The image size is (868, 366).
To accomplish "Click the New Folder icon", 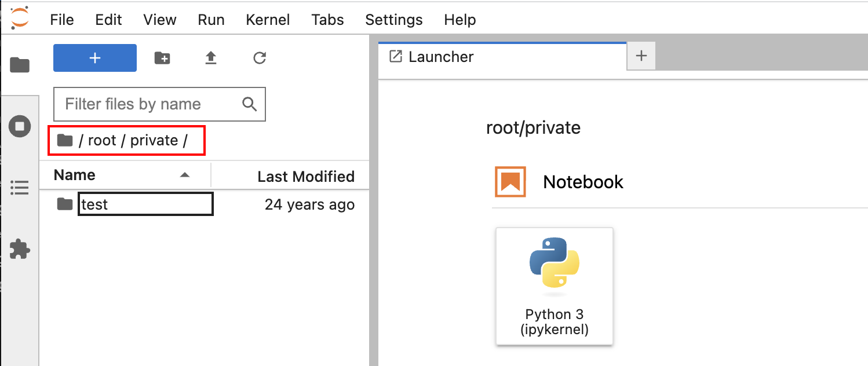I will pyautogui.click(x=162, y=58).
